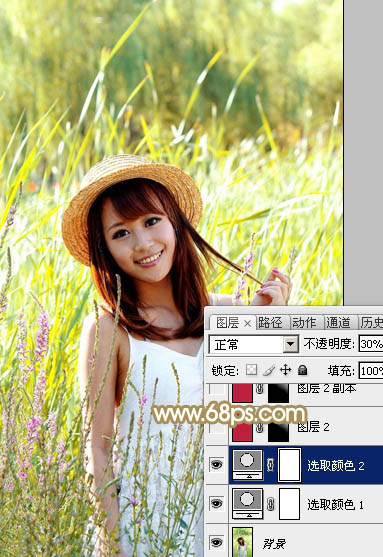
Task: Click the lock image pixels brush icon
Action: [269, 370]
